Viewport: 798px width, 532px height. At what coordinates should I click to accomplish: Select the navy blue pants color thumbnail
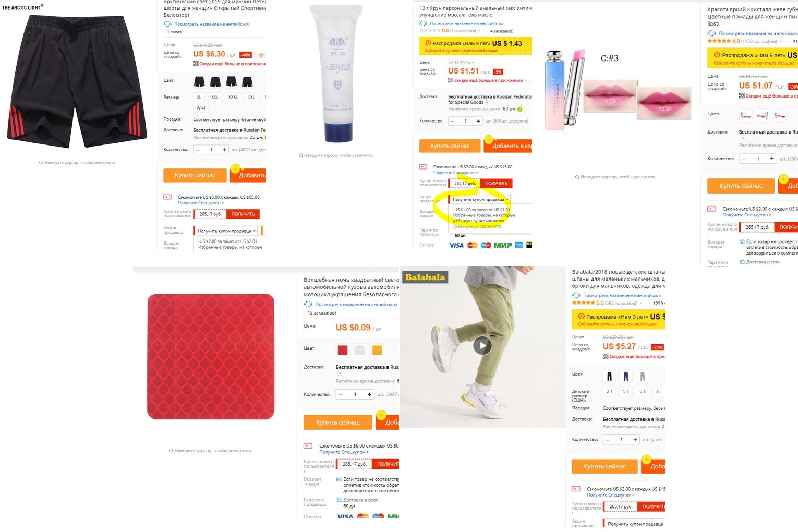[x=626, y=376]
